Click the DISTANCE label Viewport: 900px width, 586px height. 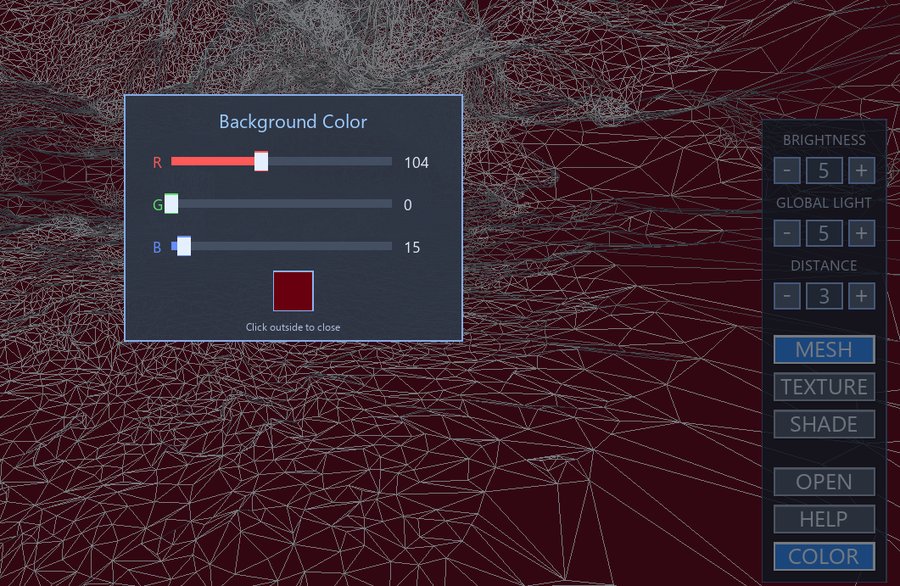tap(824, 265)
